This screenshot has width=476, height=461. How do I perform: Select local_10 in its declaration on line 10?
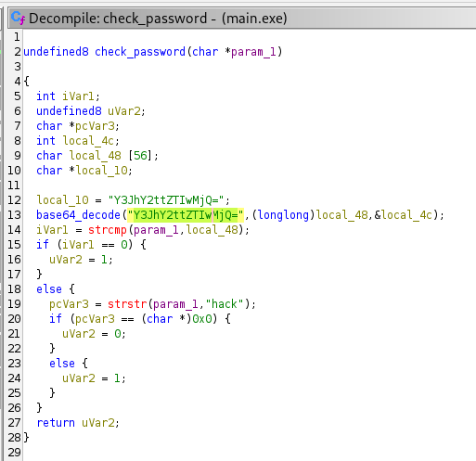click(101, 171)
